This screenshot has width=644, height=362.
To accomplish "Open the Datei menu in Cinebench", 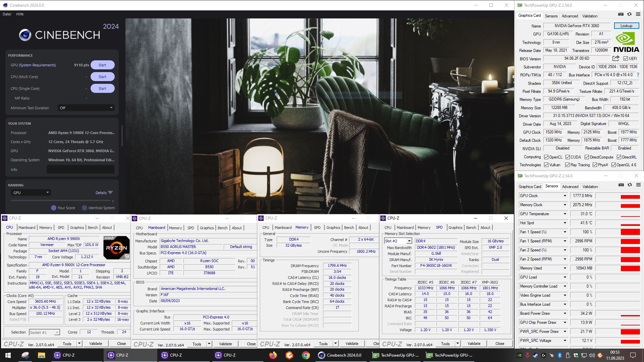I will pos(7,14).
